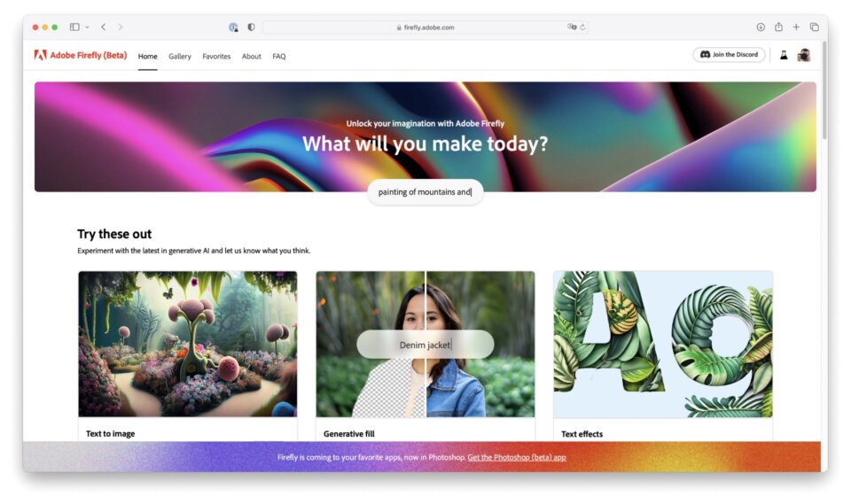Switch to the Gallery tab

point(180,57)
